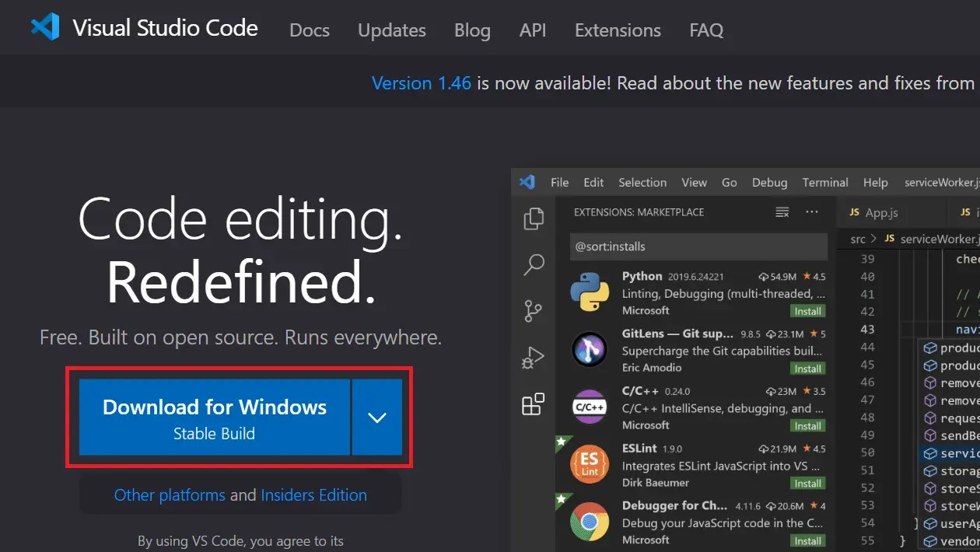This screenshot has width=980, height=552.
Task: Follow the Other platforms link
Action: click(x=170, y=495)
